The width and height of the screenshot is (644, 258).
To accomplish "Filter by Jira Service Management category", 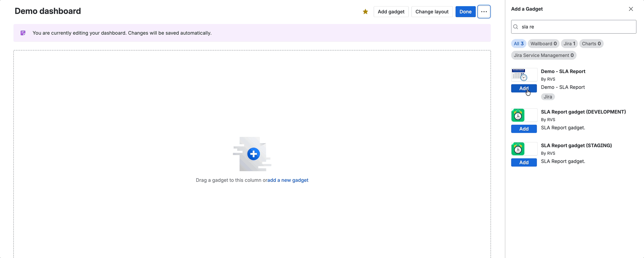I will point(543,55).
